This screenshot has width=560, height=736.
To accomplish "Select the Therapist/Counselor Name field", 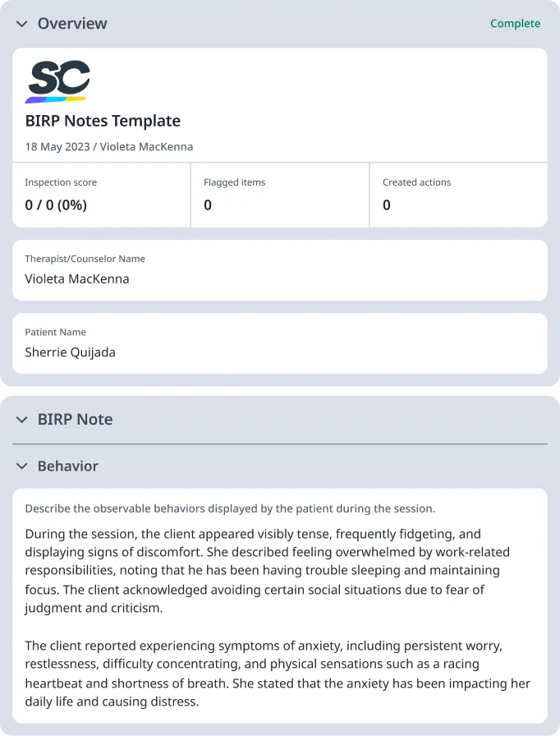I will point(279,269).
